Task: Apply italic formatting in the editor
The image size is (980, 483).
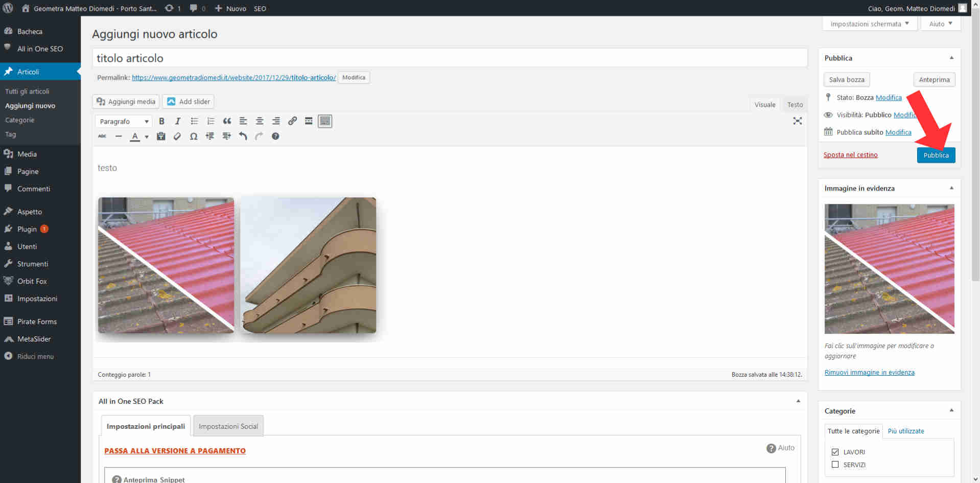Action: pos(178,121)
